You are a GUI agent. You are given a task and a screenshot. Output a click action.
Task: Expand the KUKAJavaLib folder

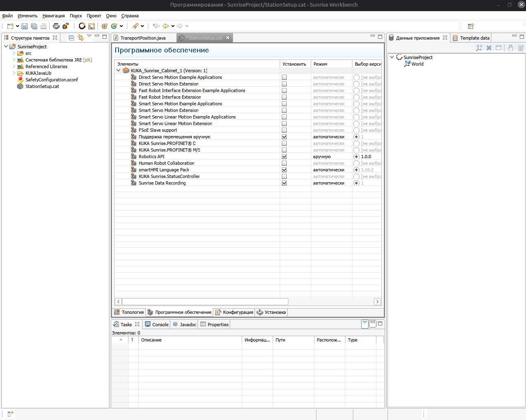click(x=14, y=73)
